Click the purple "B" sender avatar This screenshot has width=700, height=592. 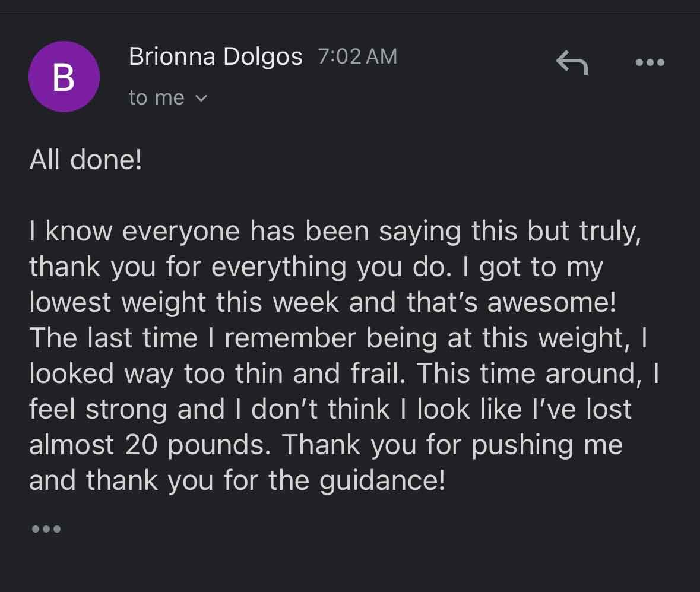coord(64,77)
